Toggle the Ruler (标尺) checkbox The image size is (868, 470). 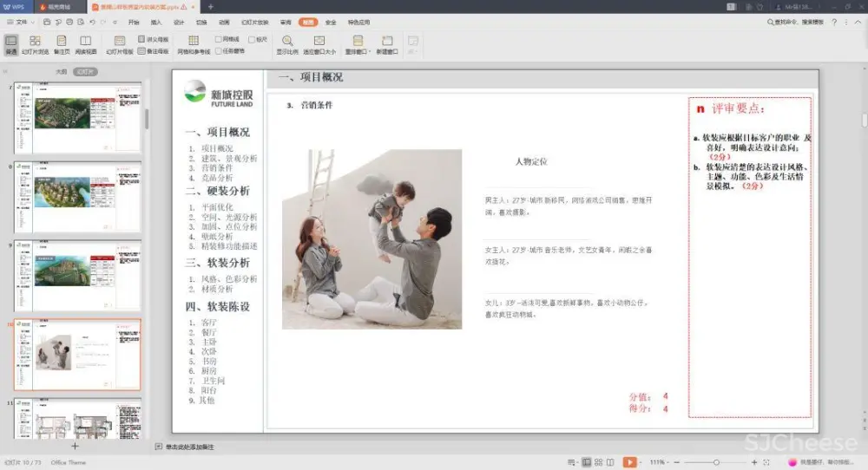(x=251, y=39)
